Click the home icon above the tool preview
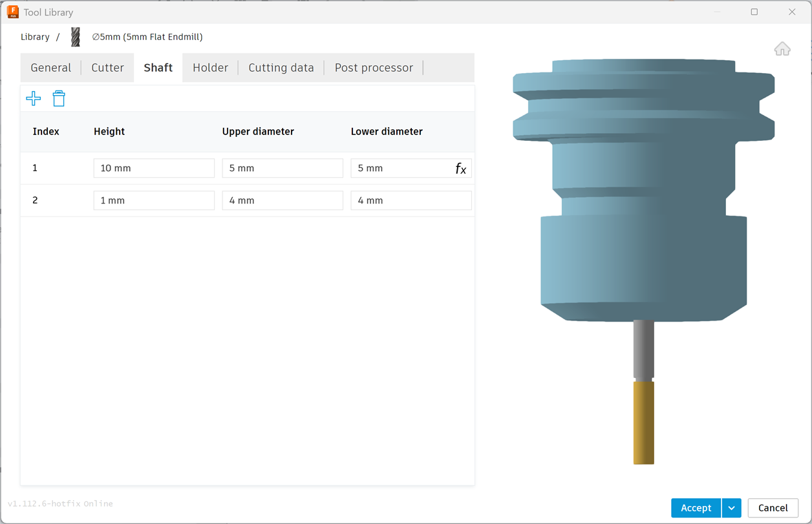Screen dimensions: 812x524 (782, 48)
